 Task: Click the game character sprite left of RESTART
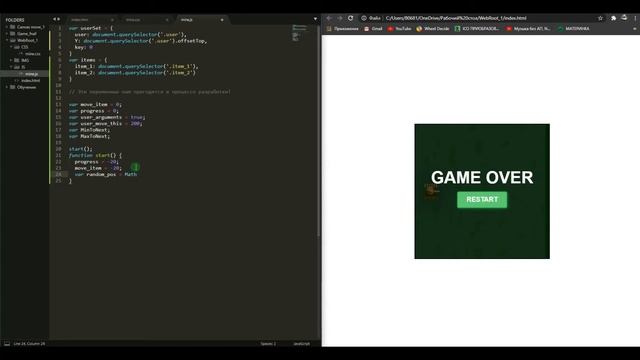pyautogui.click(x=431, y=191)
